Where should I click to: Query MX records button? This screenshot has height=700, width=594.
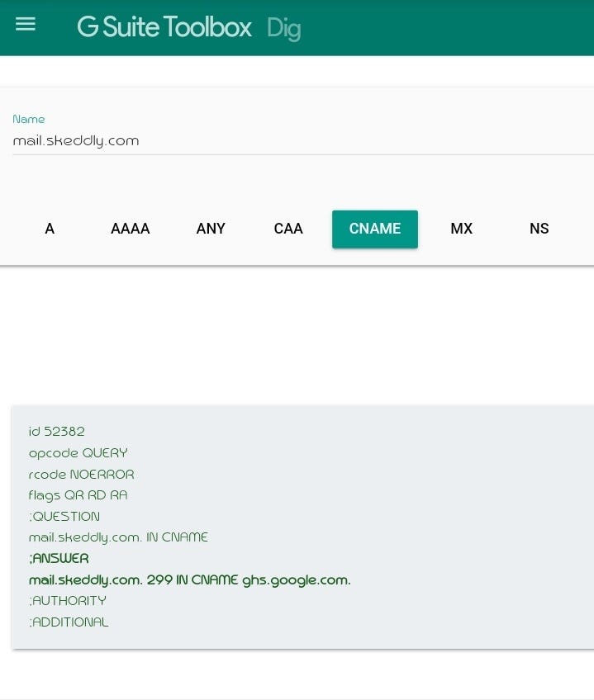[461, 229]
